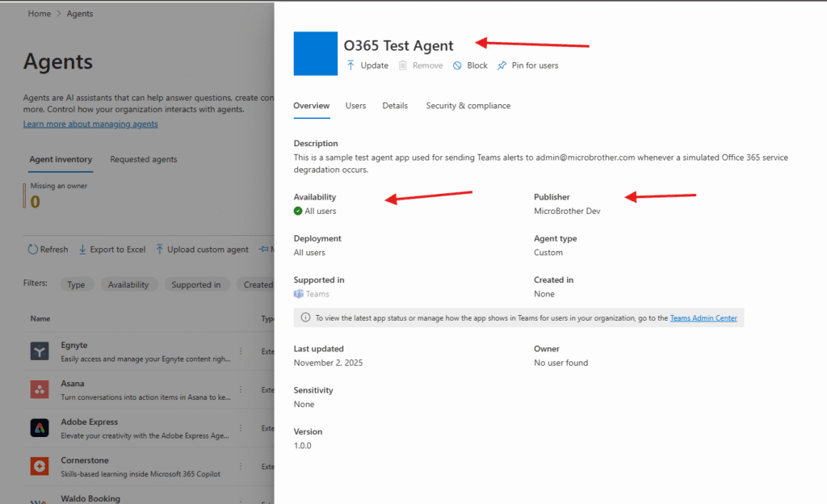Click the Update upload icon

[x=351, y=65]
